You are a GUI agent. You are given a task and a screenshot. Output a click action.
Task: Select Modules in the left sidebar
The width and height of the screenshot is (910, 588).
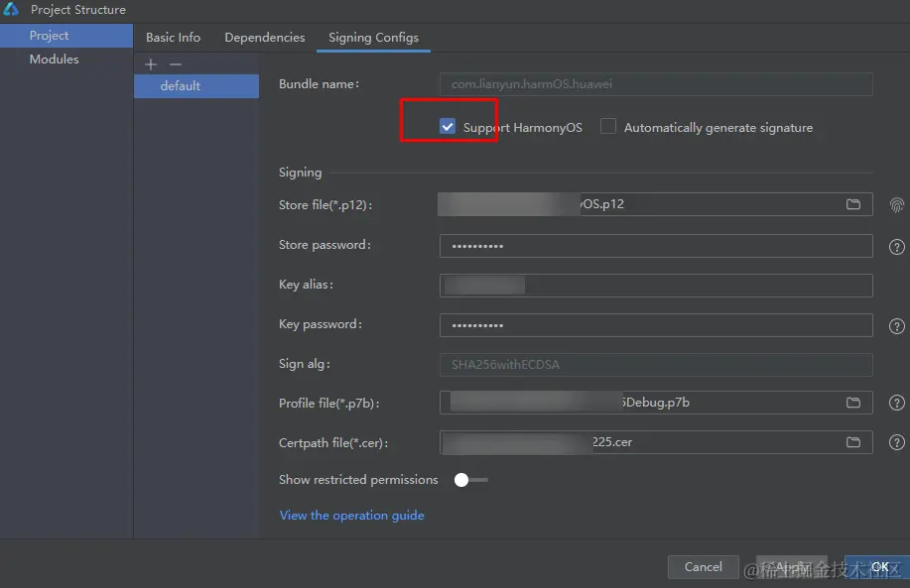pos(66,59)
